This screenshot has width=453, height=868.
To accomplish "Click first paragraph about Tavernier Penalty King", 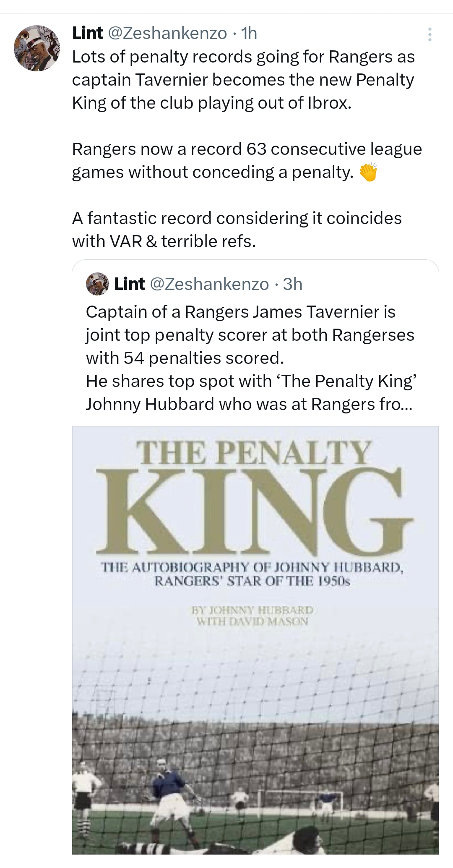I will click(x=243, y=80).
